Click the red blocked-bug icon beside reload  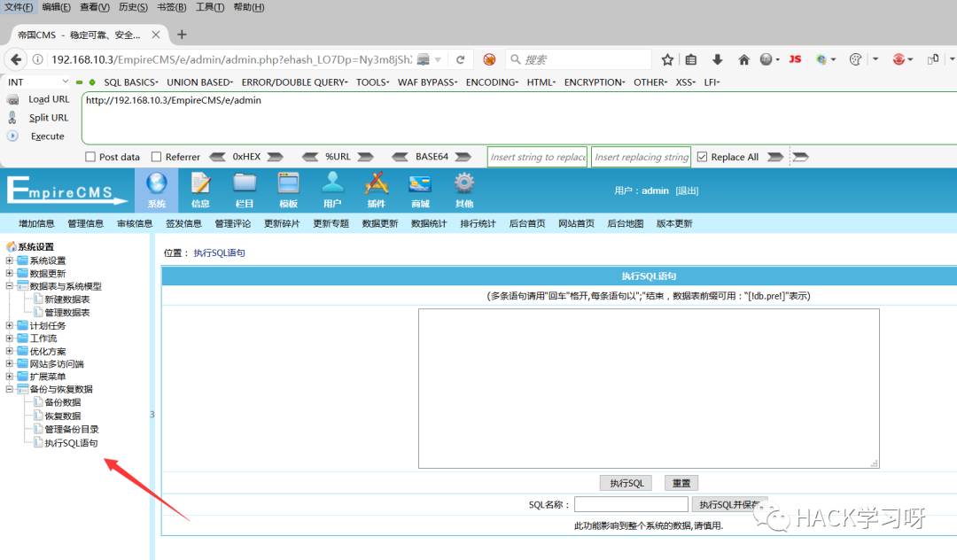(x=489, y=59)
